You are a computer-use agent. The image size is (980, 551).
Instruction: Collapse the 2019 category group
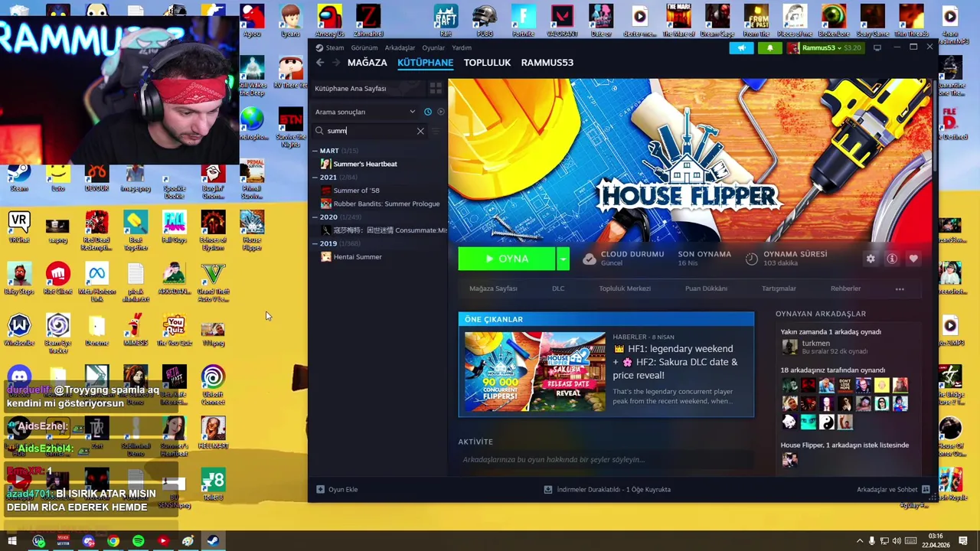point(315,243)
